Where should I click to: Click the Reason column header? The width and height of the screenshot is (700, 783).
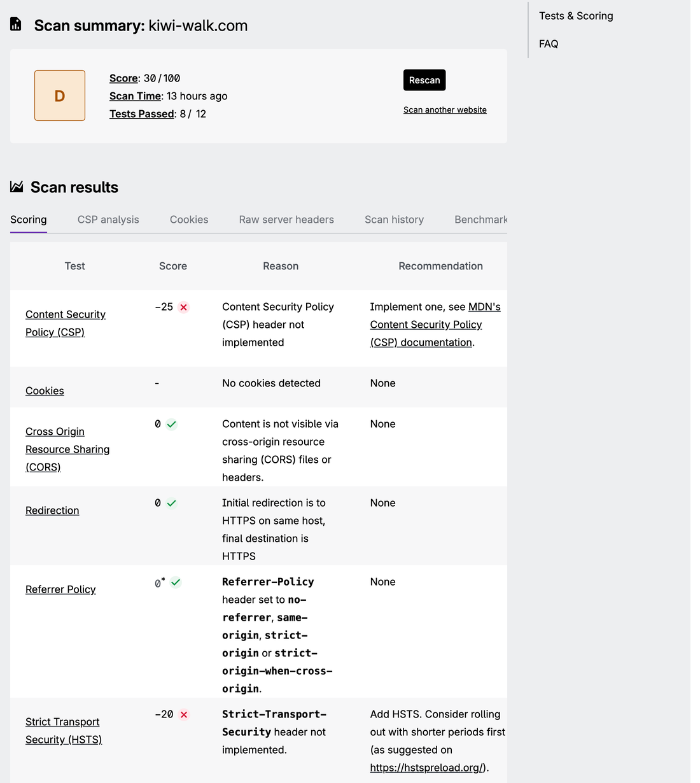click(x=281, y=266)
